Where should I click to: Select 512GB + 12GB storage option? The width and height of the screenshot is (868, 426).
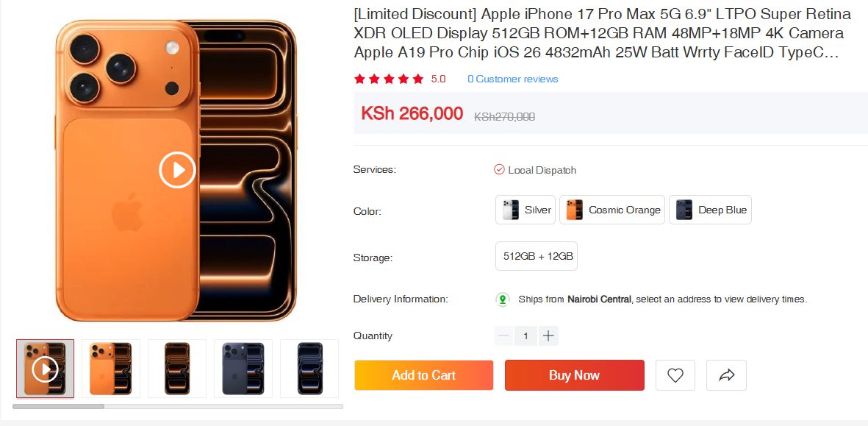(x=537, y=257)
